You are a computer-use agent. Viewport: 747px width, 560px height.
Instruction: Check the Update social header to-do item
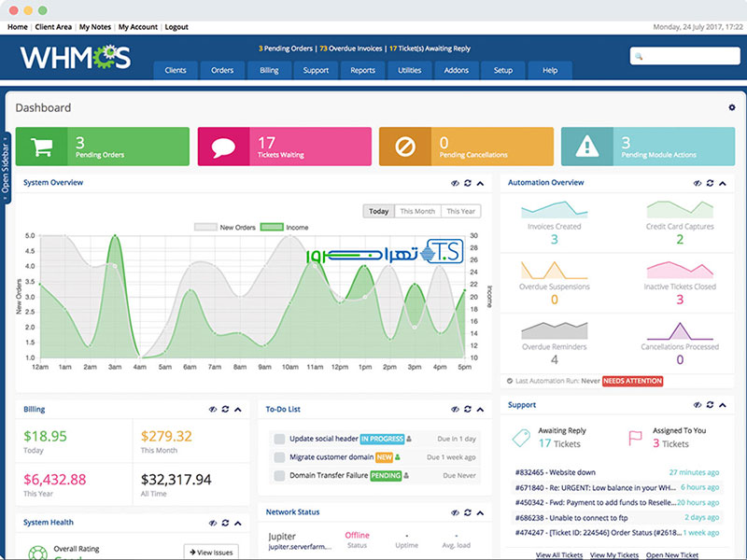click(279, 439)
